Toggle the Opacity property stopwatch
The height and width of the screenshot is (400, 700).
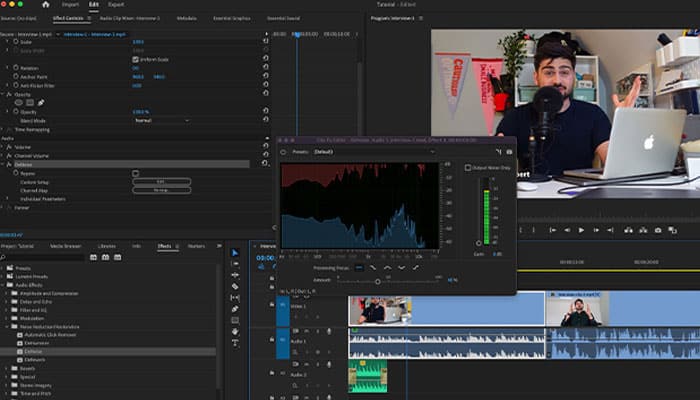pyautogui.click(x=16, y=112)
